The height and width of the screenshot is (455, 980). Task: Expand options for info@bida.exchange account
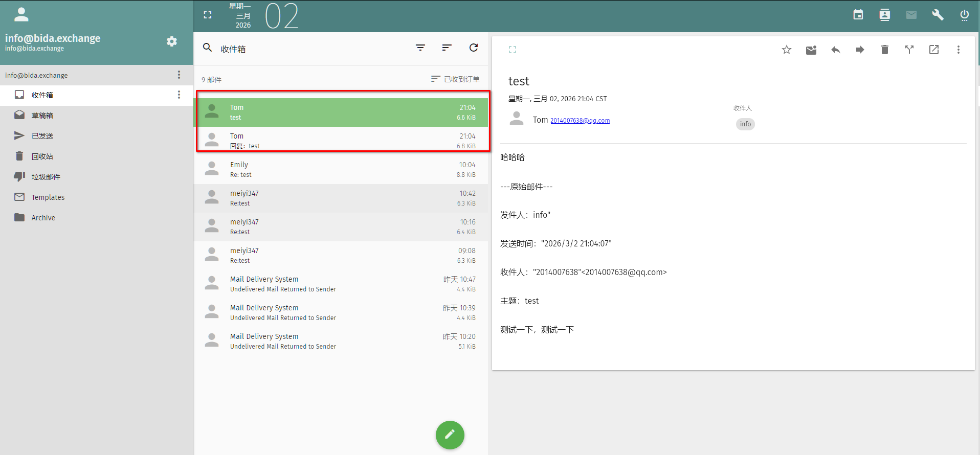click(x=179, y=75)
